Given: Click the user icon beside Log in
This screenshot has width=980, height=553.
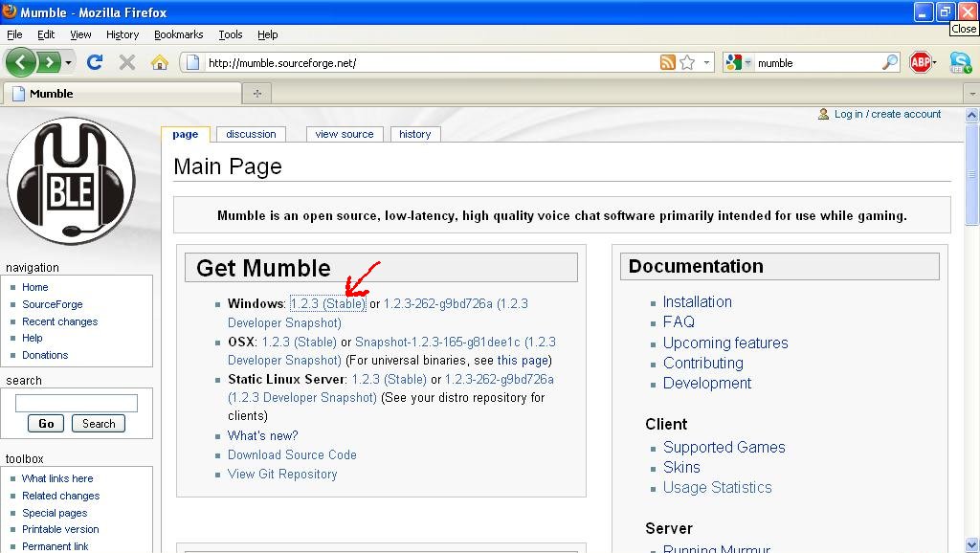Looking at the screenshot, I should point(823,114).
